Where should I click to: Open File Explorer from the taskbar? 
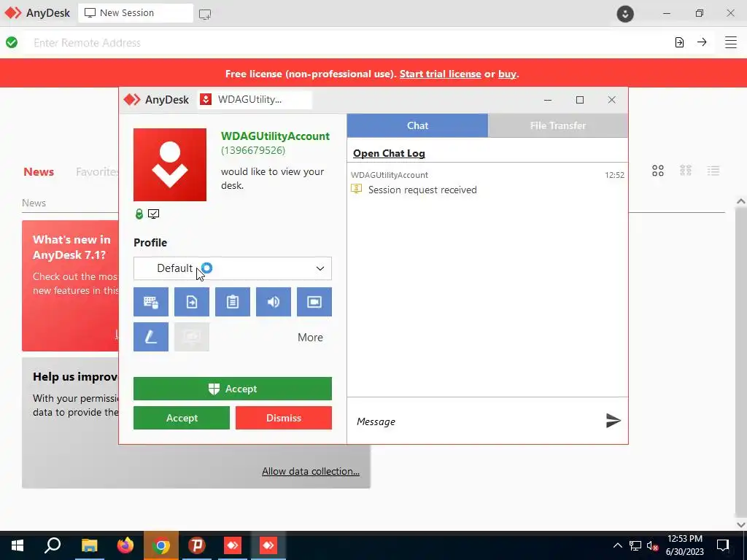coord(89,545)
